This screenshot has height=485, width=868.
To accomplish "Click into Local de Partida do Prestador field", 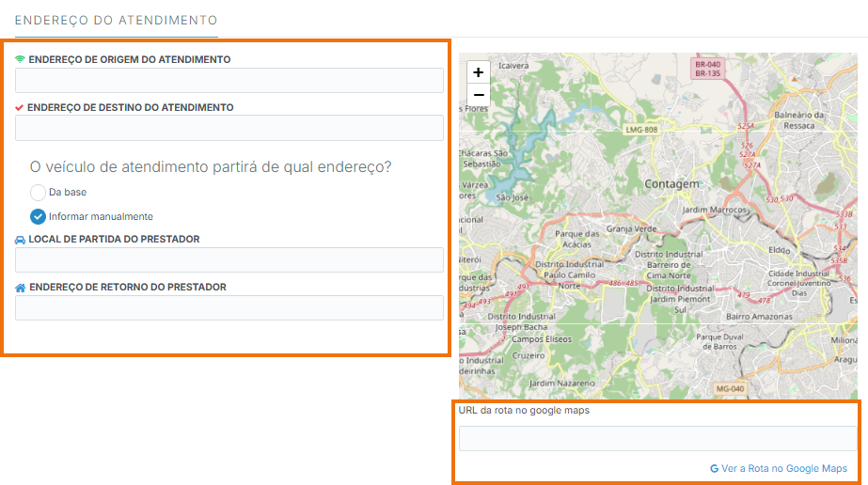I will (x=229, y=260).
